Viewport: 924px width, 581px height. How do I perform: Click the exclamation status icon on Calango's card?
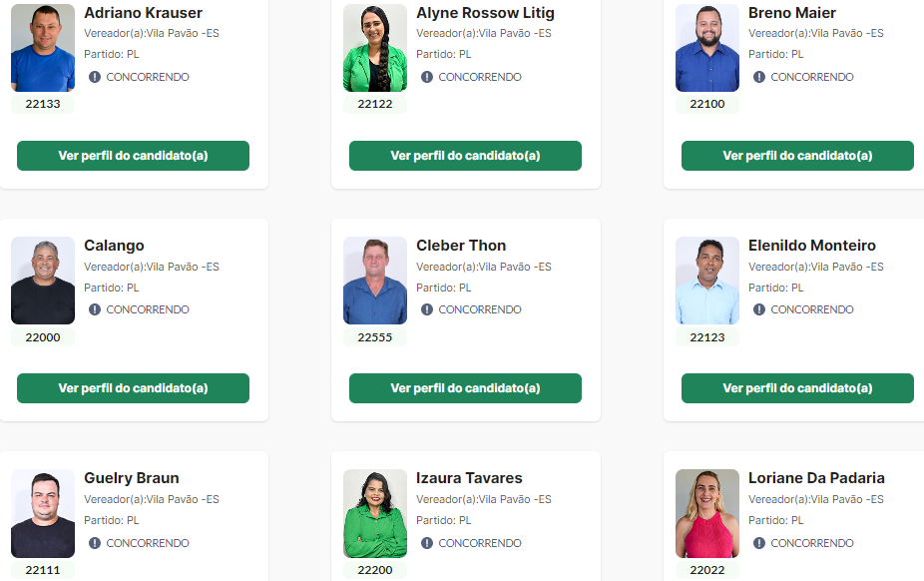[94, 309]
